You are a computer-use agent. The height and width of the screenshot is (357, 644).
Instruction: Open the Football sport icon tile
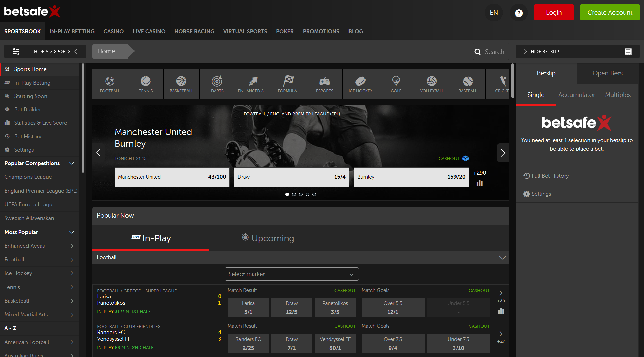(110, 84)
